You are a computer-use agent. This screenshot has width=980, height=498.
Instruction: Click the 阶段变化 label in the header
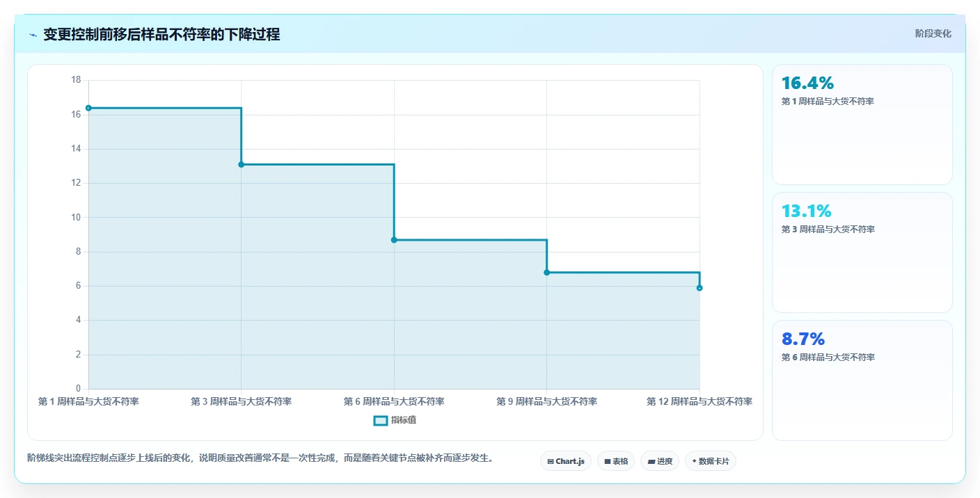click(x=933, y=33)
